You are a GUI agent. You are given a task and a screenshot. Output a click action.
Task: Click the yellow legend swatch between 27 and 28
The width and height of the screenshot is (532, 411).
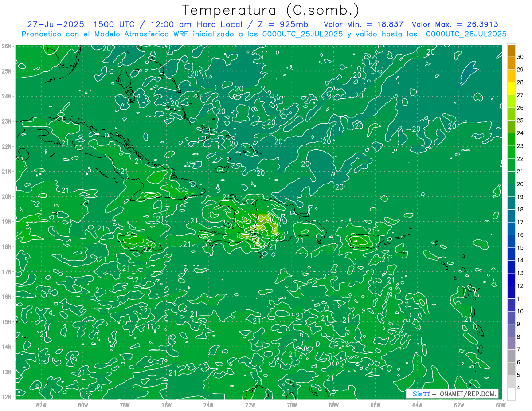click(511, 89)
